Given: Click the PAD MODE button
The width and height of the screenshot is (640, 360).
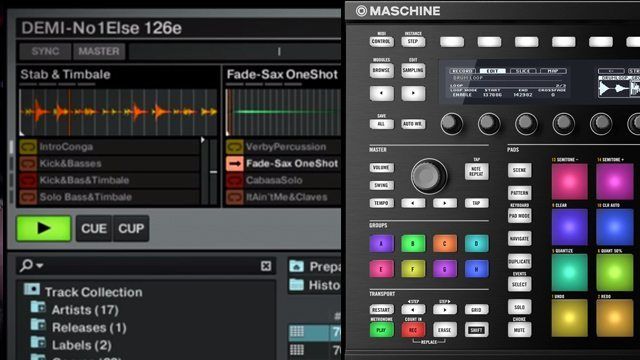Looking at the screenshot, I should [x=520, y=216].
